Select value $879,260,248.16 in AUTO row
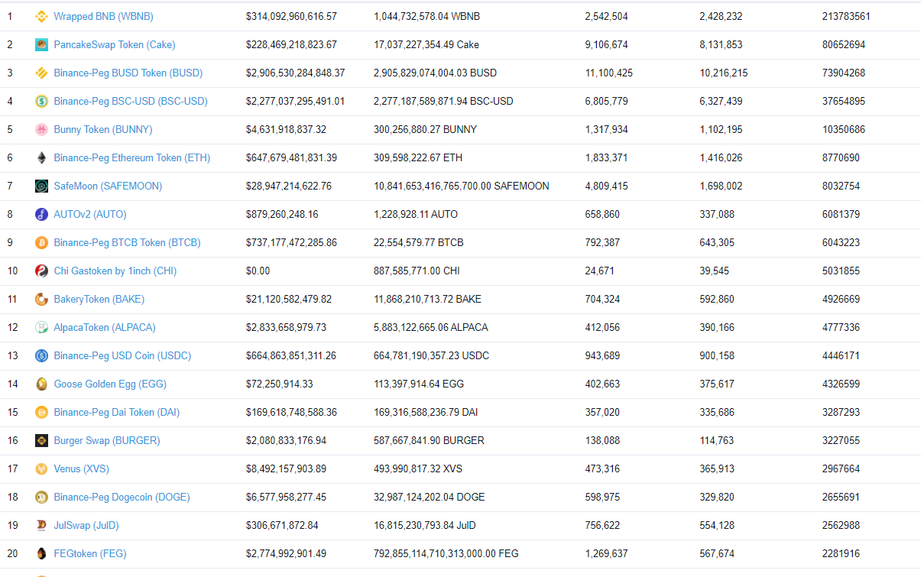Screen dimensions: 924x577 tap(283, 214)
